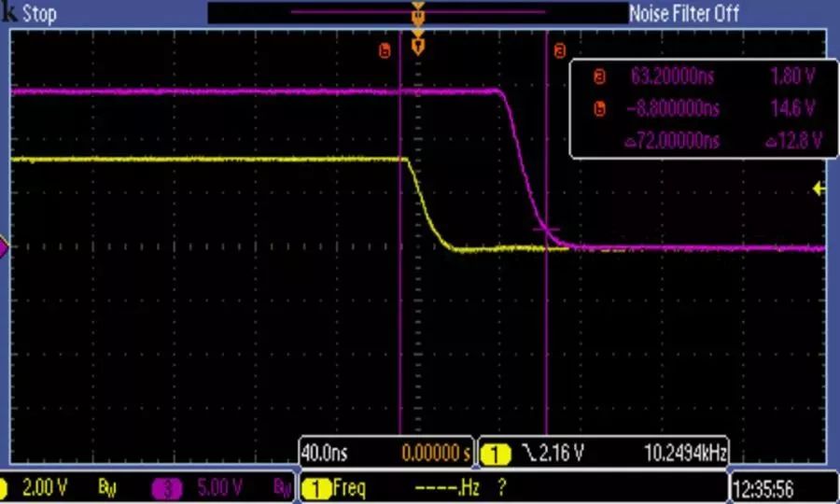This screenshot has height=504, width=840.
Task: Select cursor 'a' label at top
Action: (x=559, y=51)
